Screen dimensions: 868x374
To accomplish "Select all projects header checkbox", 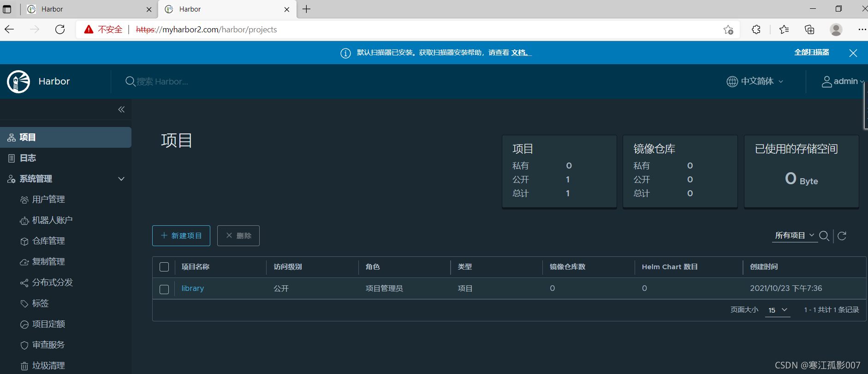I will click(164, 267).
